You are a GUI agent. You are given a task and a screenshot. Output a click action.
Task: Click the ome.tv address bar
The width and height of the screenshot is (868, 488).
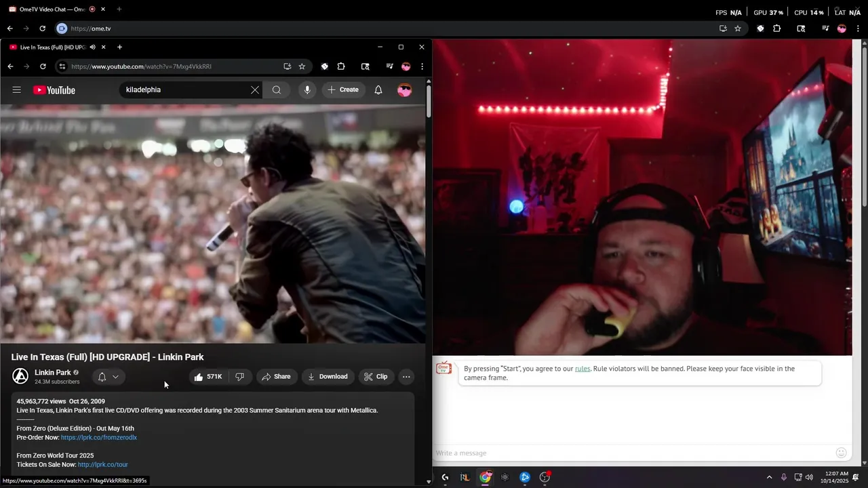click(x=91, y=28)
